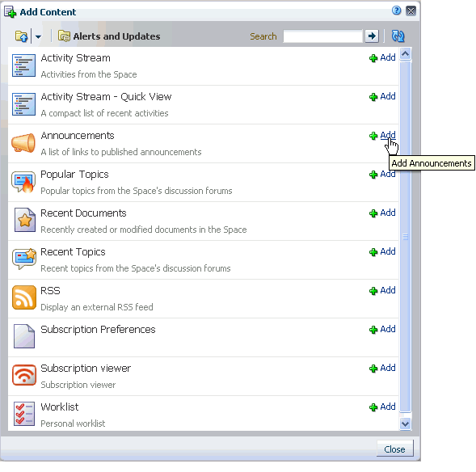Open the Activity Stream item
Viewport: 476px width, 472px height.
75,57
